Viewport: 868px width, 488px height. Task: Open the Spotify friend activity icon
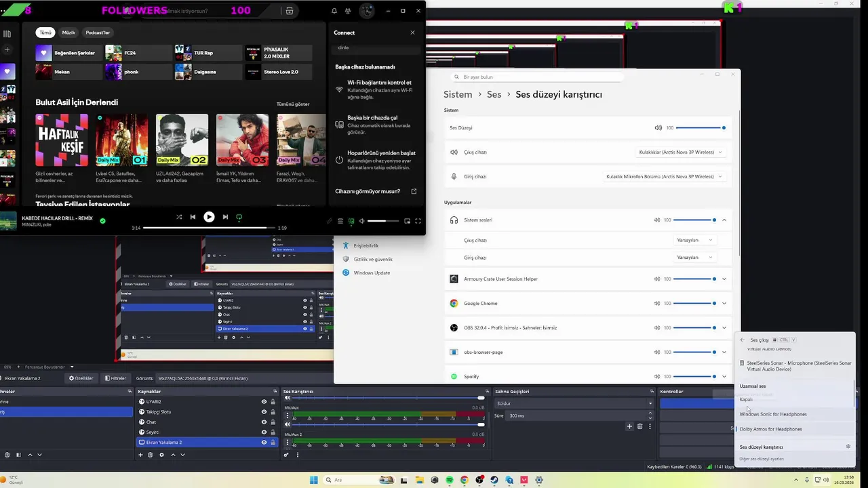[x=348, y=11]
